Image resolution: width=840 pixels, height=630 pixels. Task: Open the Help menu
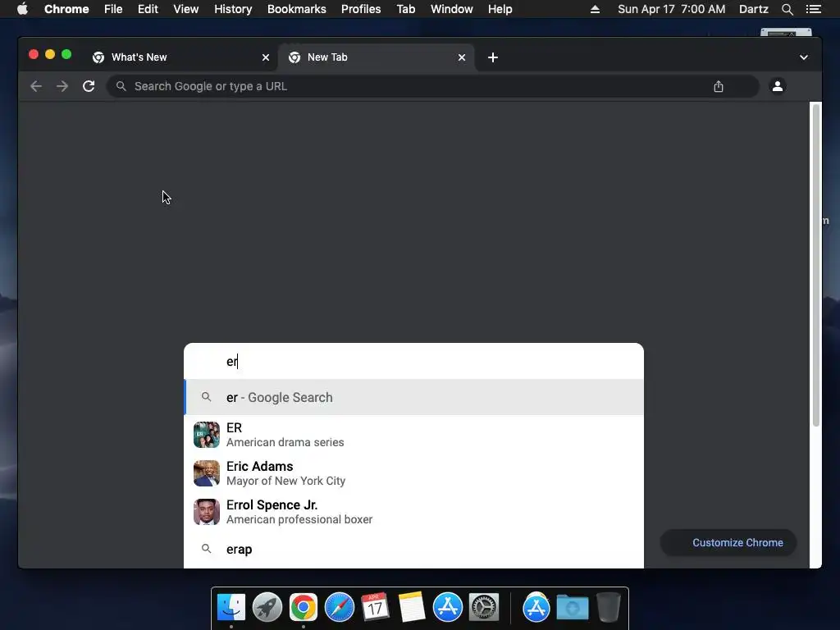pyautogui.click(x=500, y=9)
